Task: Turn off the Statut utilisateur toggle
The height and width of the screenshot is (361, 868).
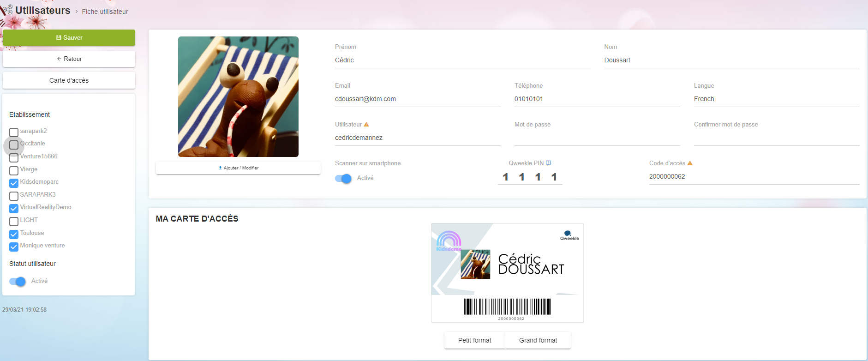Action: [18, 282]
